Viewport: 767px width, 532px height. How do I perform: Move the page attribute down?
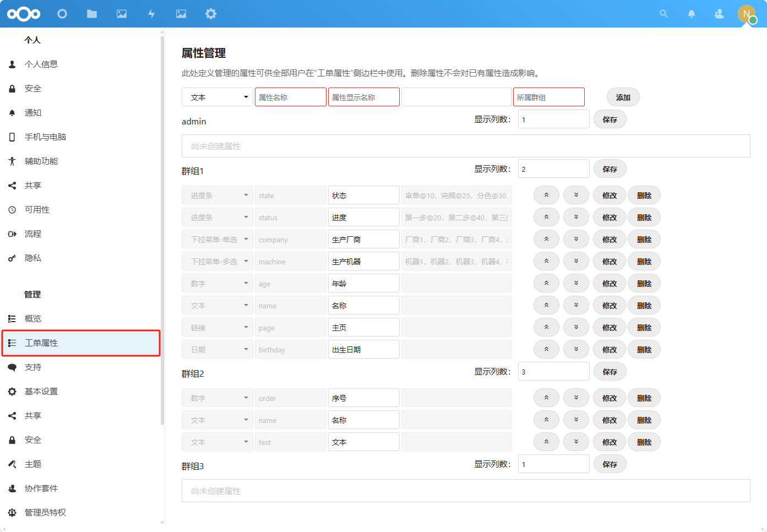click(x=576, y=327)
